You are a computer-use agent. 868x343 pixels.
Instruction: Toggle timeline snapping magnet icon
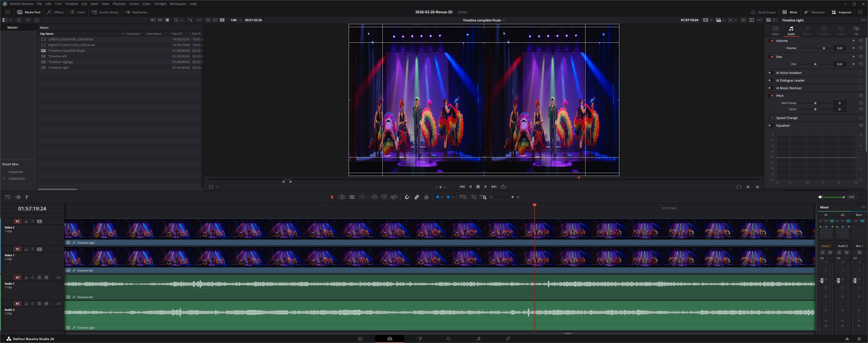click(x=407, y=197)
